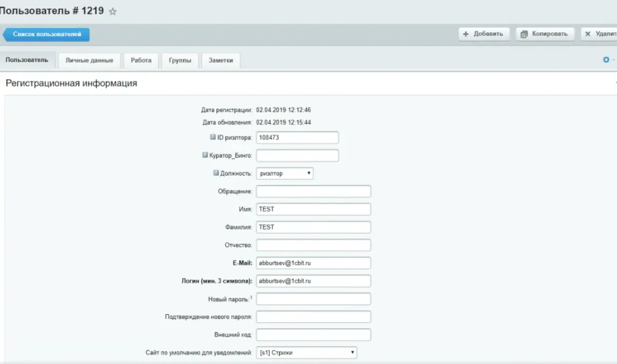Open the gear settings icon at right of tabs
The image size is (617, 364).
(606, 60)
